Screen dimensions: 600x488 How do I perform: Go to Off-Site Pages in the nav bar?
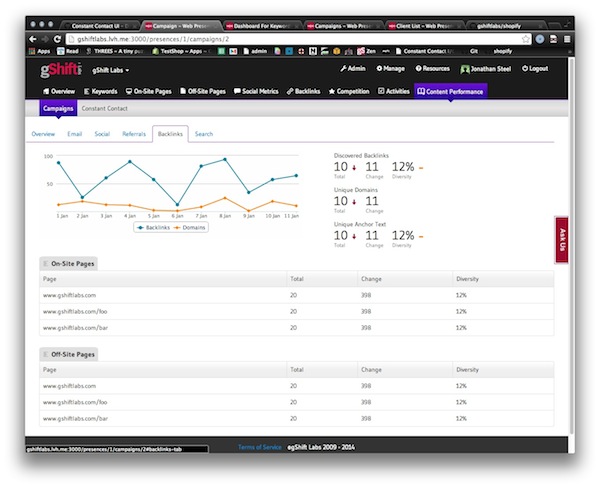click(x=203, y=91)
